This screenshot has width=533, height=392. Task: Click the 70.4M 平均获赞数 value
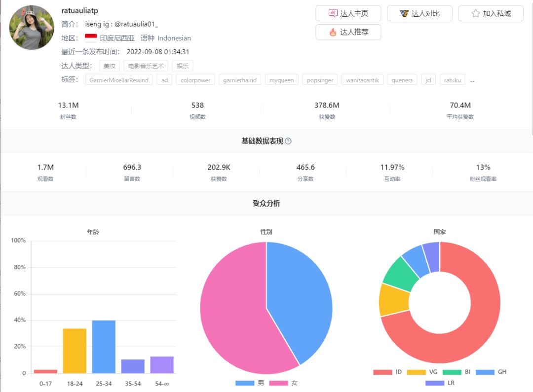click(x=460, y=106)
